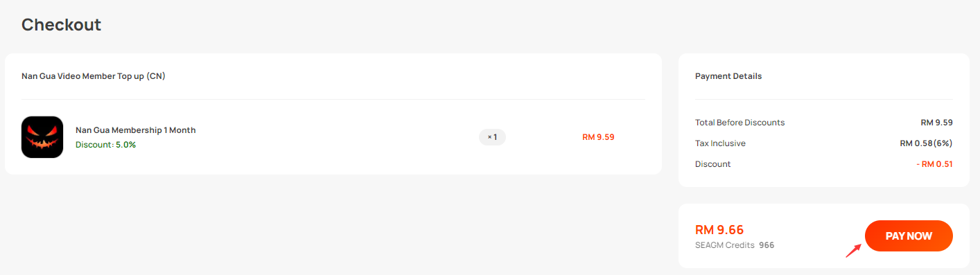
Task: Click the Discount: 5.0% green label
Action: 105,145
